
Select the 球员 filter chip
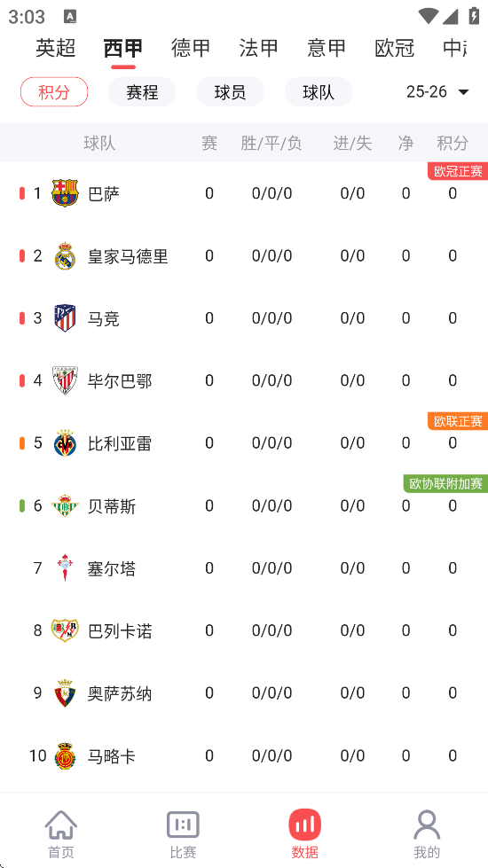231,92
